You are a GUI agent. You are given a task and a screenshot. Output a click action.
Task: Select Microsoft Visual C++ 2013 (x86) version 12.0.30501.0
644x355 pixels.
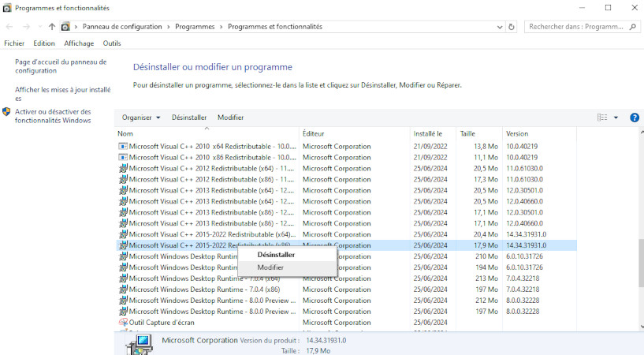[346, 213]
